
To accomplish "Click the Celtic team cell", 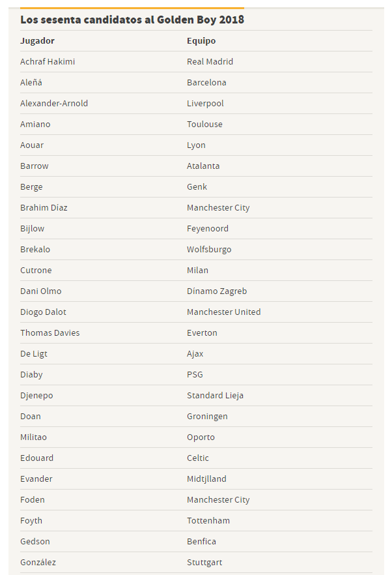I will (198, 458).
